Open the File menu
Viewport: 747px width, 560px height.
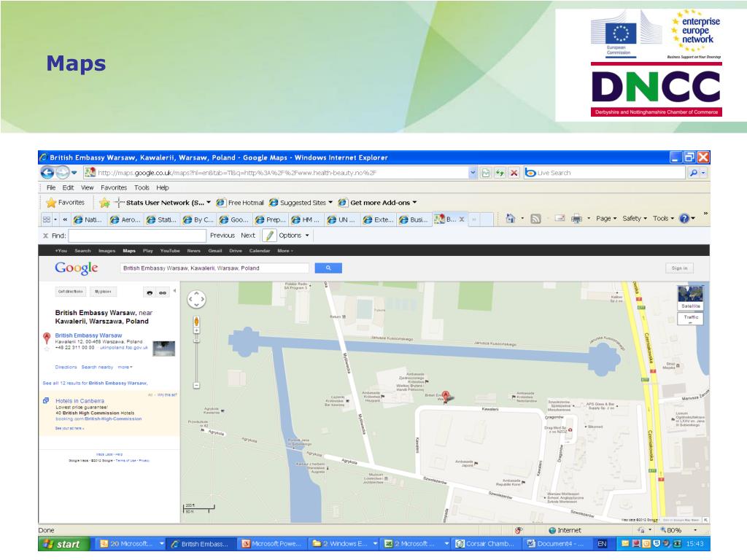[51, 187]
